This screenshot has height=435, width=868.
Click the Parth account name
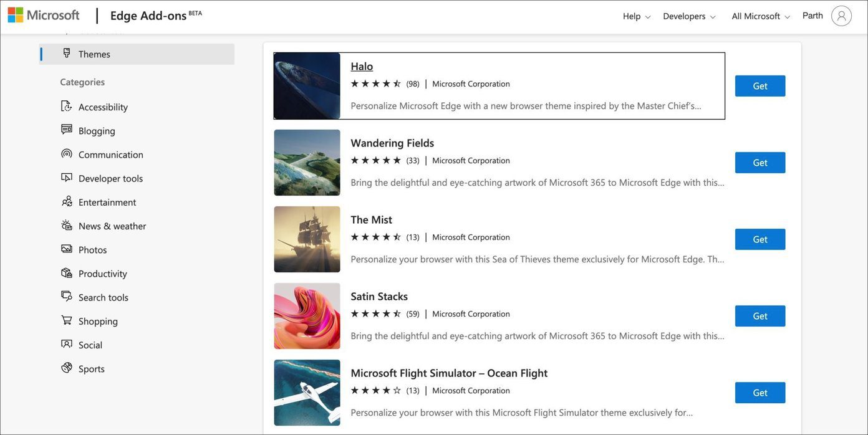coord(813,16)
